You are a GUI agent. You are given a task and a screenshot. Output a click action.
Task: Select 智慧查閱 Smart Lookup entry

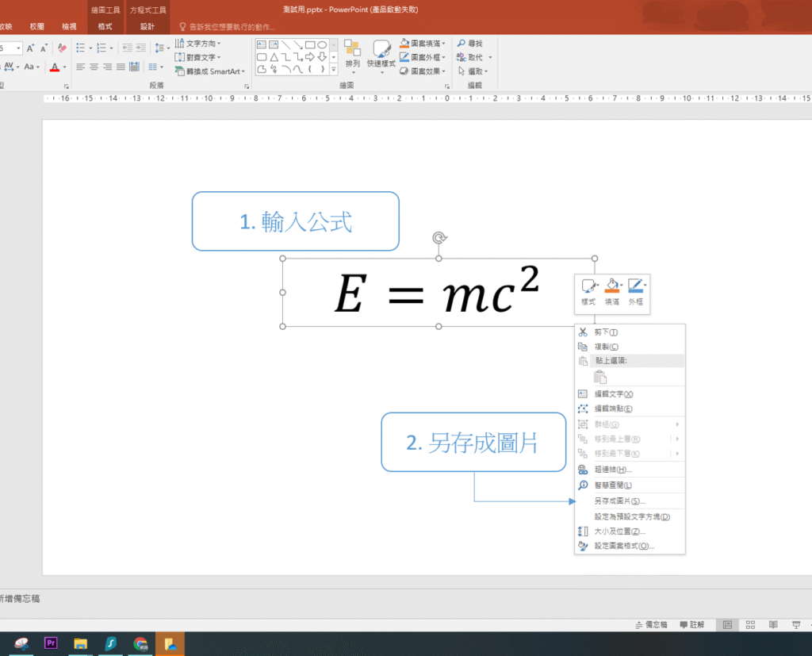[613, 485]
